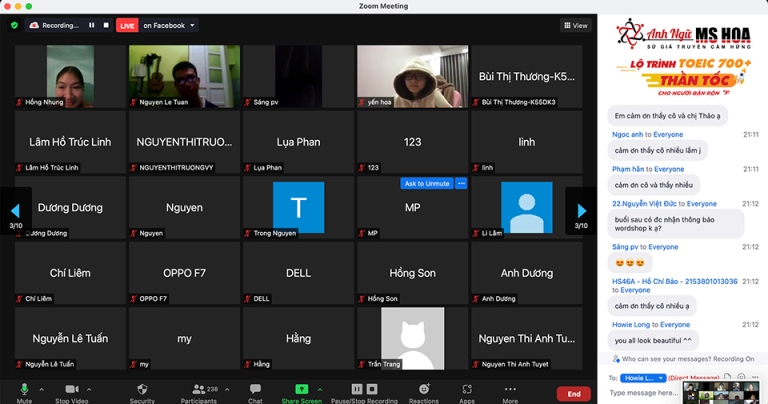Click Ask to Unmute on MP tile
Viewport: 768px width, 404px height.
pyautogui.click(x=426, y=184)
